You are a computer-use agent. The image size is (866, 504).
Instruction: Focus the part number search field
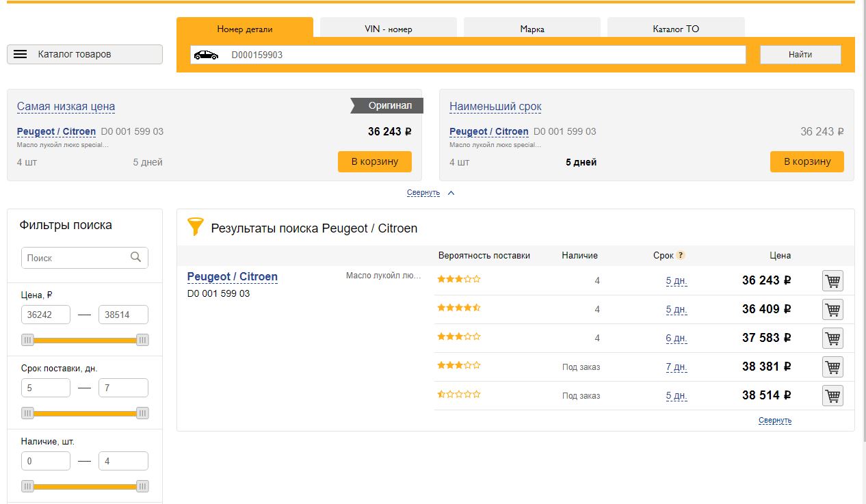tap(468, 55)
